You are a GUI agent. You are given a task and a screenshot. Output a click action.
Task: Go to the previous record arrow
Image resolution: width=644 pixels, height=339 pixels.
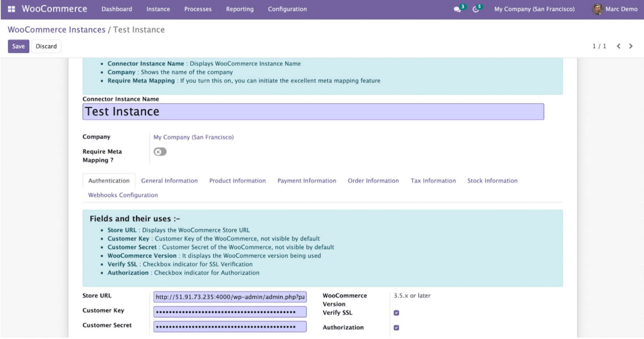pos(618,46)
